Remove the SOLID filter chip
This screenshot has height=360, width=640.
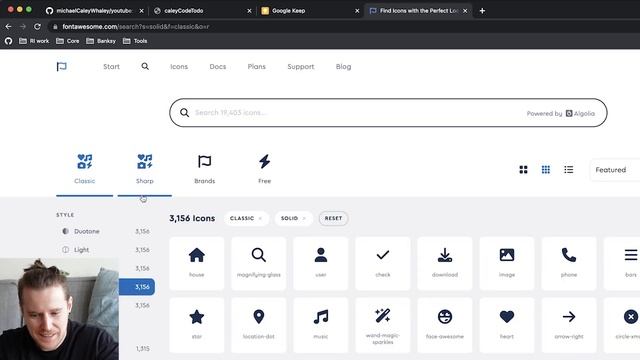pyautogui.click(x=304, y=218)
